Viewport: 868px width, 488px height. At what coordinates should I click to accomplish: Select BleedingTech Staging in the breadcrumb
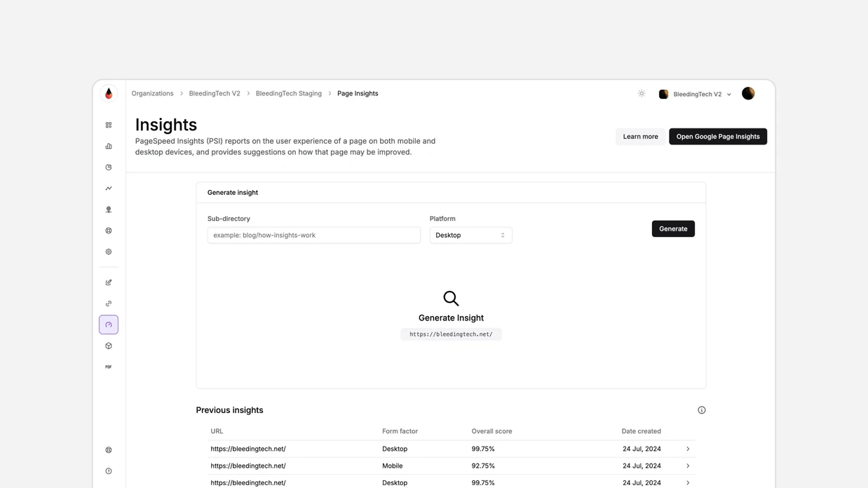288,93
